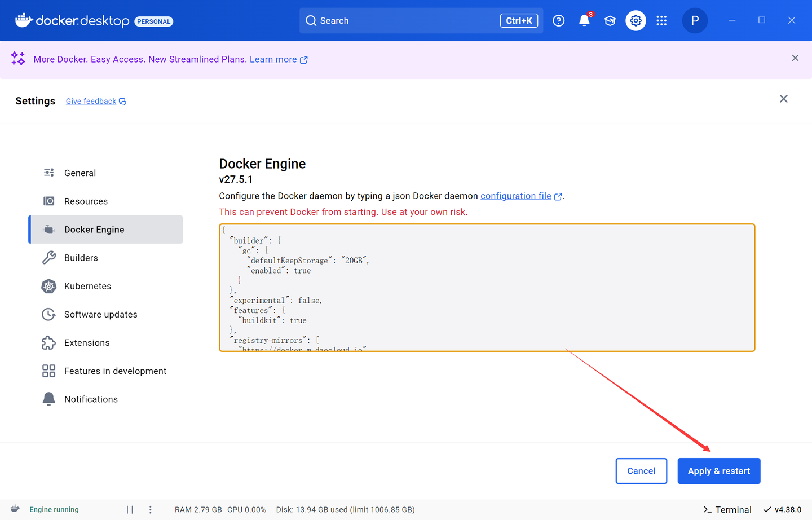Open the notifications bell icon
The image size is (812, 520).
584,21
